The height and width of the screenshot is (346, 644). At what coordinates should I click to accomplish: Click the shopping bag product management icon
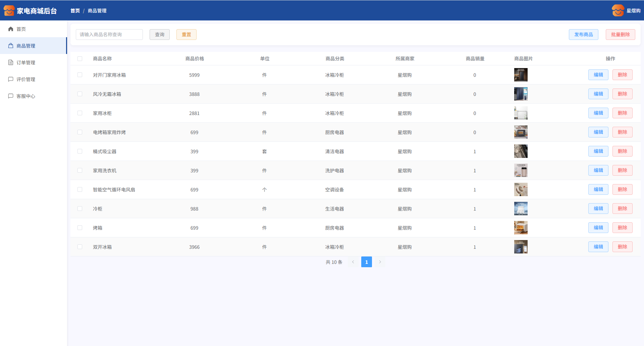11,46
